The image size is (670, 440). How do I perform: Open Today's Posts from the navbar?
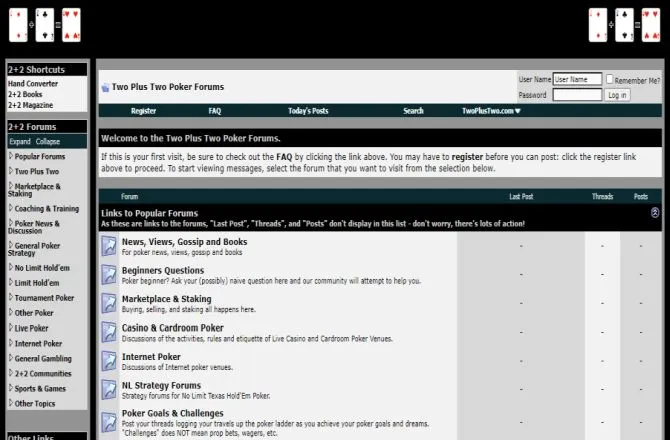[x=308, y=111]
